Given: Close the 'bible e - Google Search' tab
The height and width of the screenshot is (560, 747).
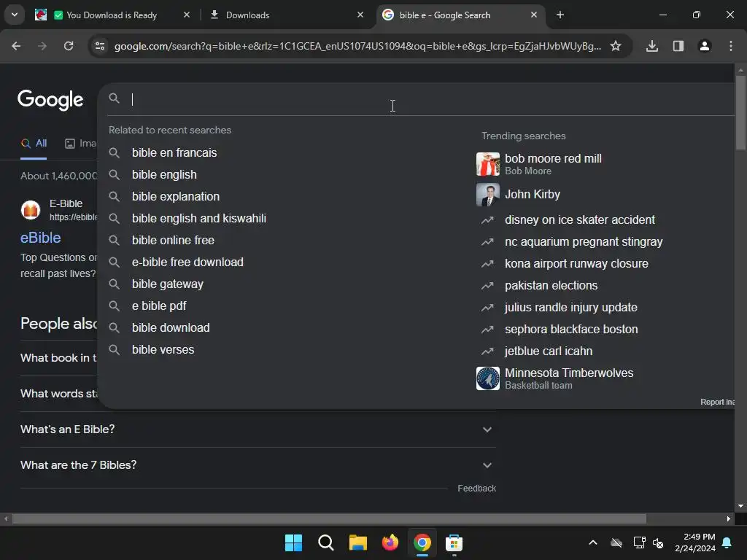Looking at the screenshot, I should coord(534,15).
